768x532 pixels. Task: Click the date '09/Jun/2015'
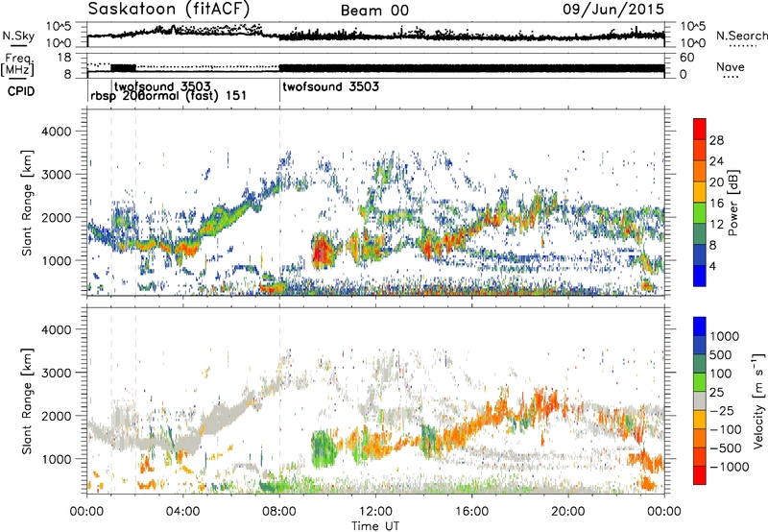[613, 10]
